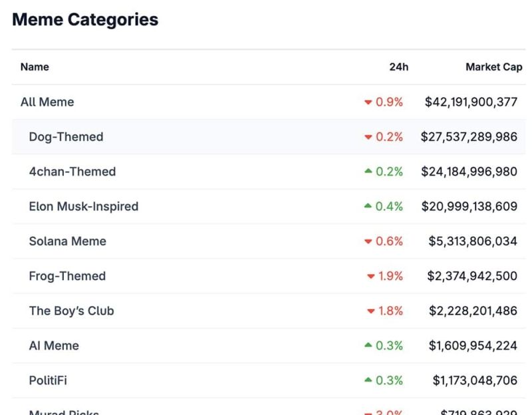
Task: Click the red down arrow beside All Meme 0.9%
Action: (368, 102)
